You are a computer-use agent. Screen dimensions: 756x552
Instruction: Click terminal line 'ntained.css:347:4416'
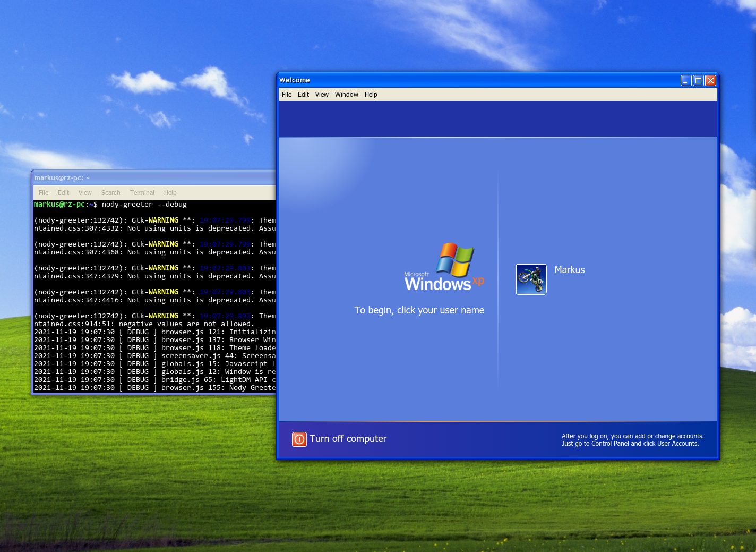click(x=155, y=300)
